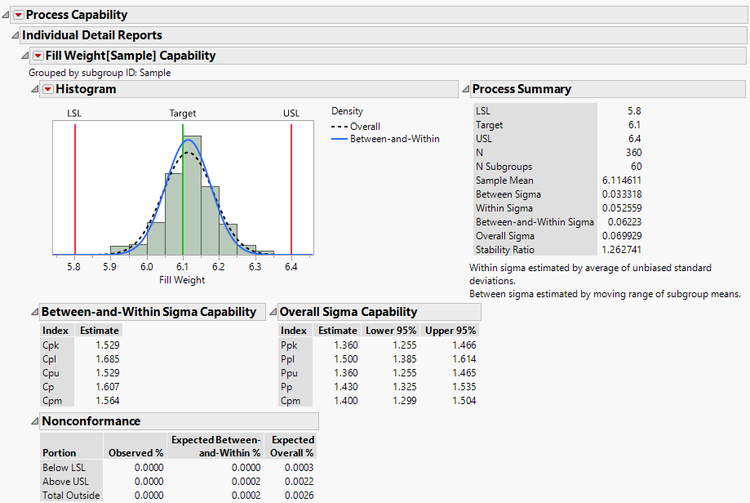750x503 pixels.
Task: Collapse the Individual Detail Reports section
Action: (x=15, y=35)
